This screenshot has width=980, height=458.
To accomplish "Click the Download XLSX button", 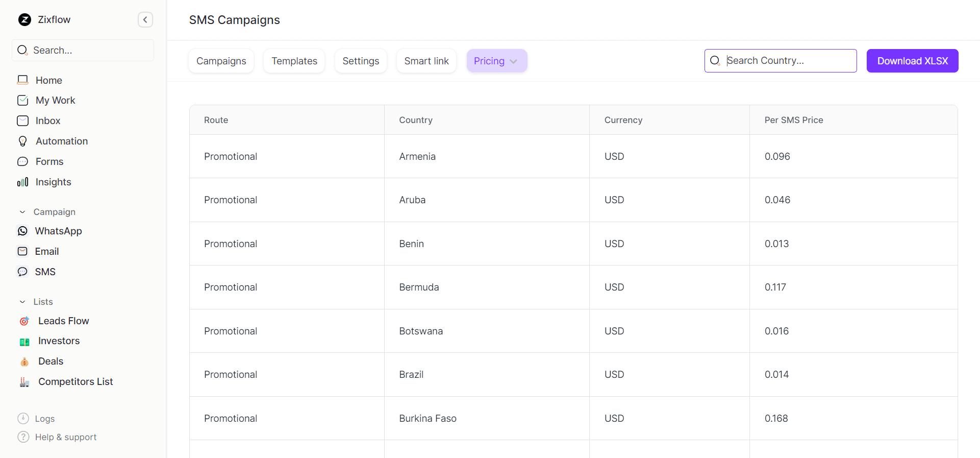I will click(x=912, y=61).
